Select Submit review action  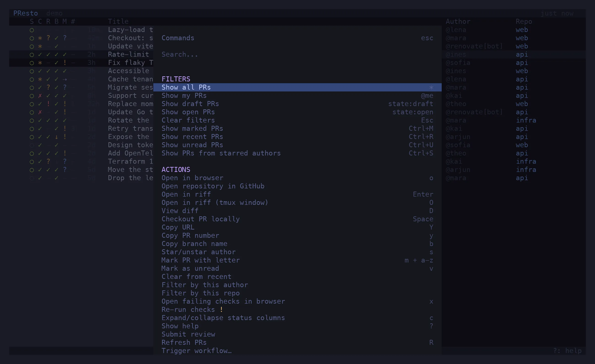pos(297,334)
